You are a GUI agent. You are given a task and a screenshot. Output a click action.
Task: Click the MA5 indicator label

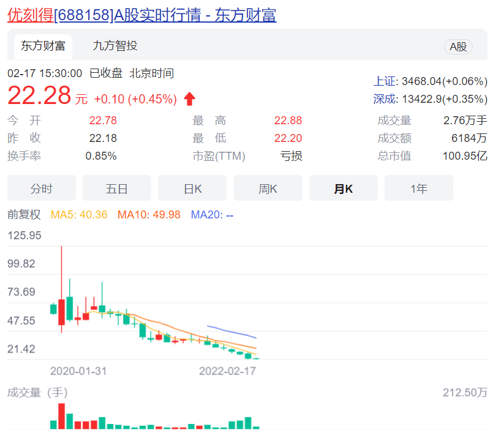(79, 215)
